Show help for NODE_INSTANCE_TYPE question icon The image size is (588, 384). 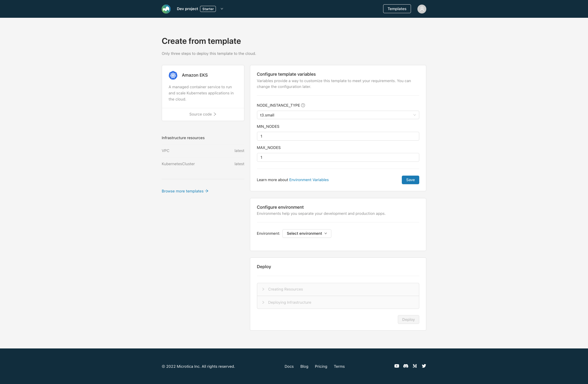pos(303,105)
